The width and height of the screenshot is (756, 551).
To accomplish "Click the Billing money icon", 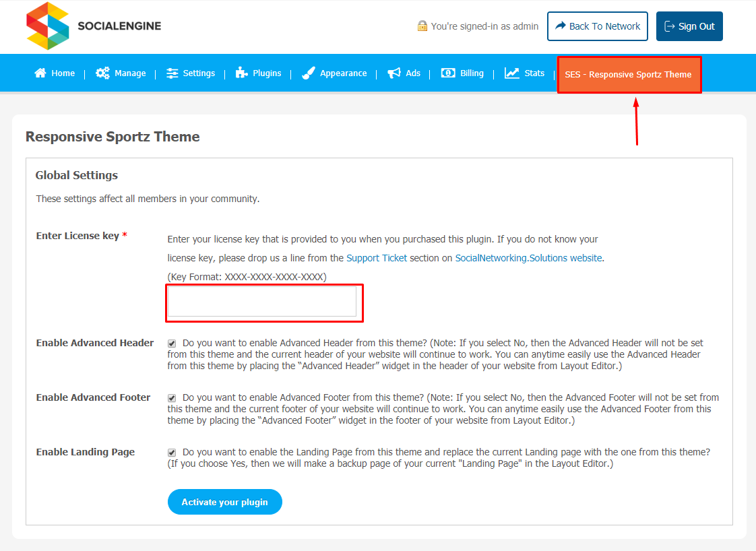I will pos(448,73).
